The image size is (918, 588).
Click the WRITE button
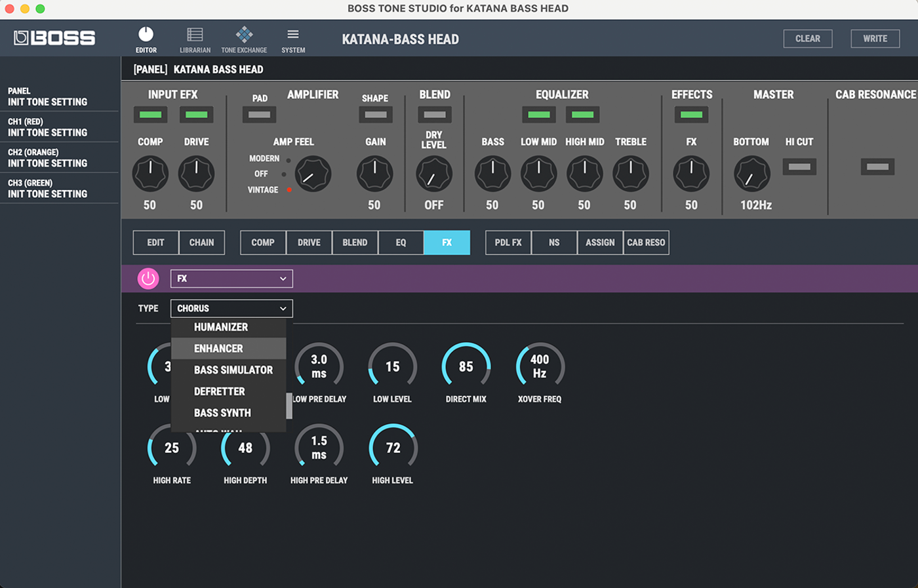pyautogui.click(x=875, y=39)
